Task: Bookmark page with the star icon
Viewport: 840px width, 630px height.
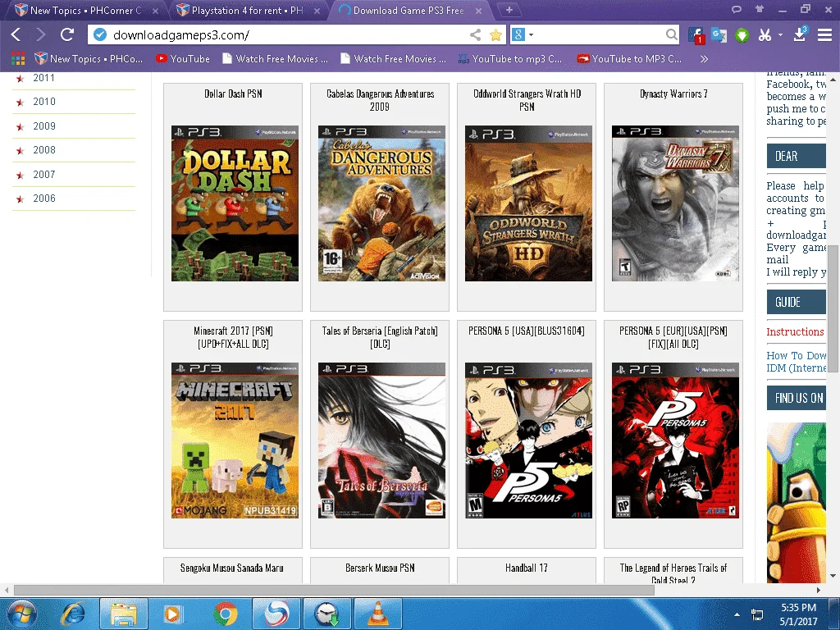Action: coord(496,34)
